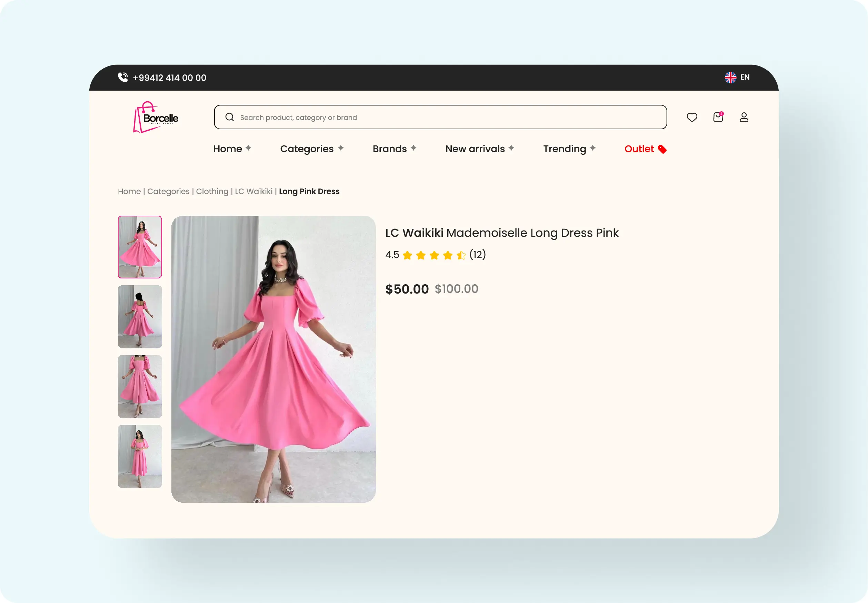Click Long Pink Dress breadcrumb text
The width and height of the screenshot is (868, 603).
pos(309,192)
